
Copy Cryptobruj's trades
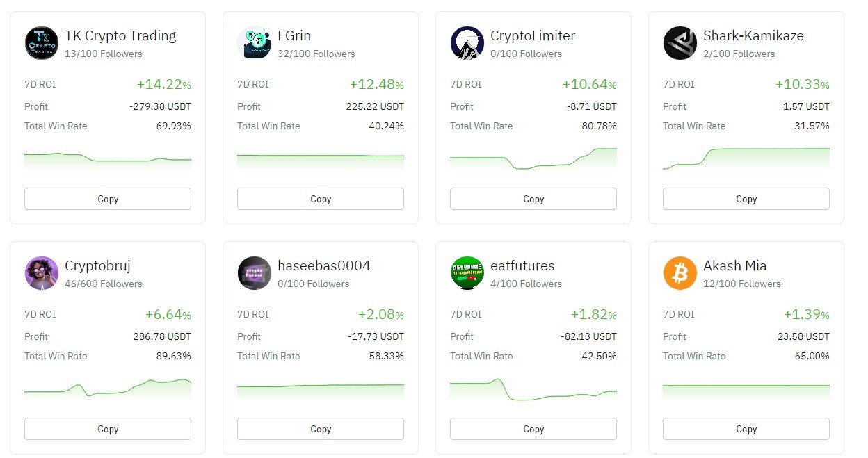[x=108, y=429]
